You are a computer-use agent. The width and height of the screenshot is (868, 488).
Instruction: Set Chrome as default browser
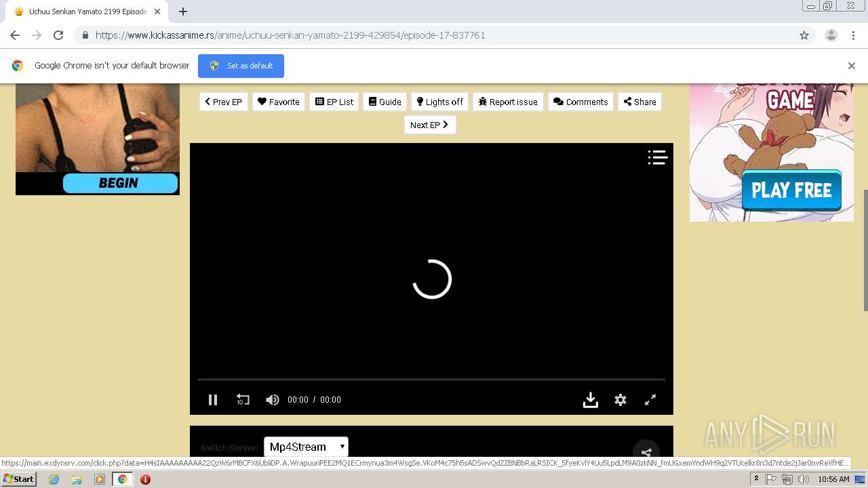point(241,66)
